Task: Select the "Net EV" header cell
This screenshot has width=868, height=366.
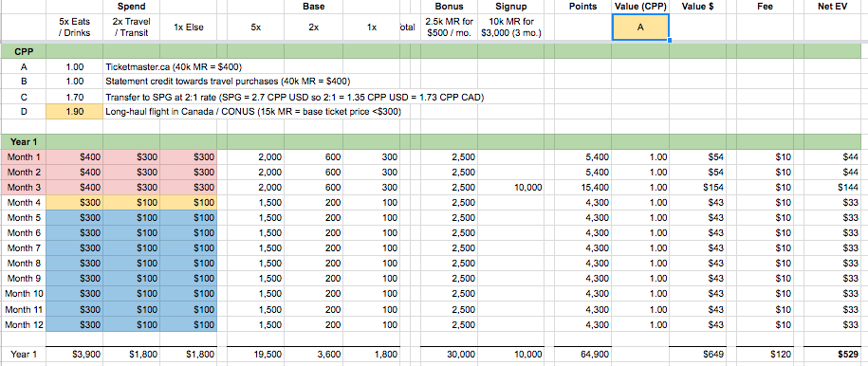Action: [833, 7]
